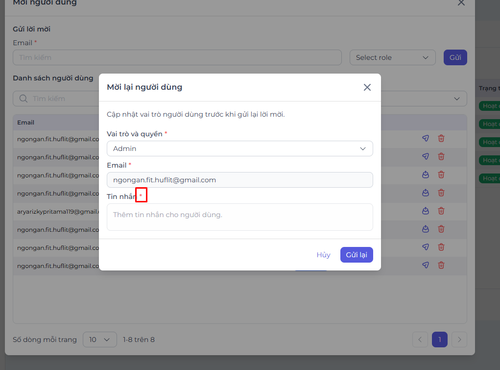The width and height of the screenshot is (500, 370).
Task: Close the 'Mời lại người dùng' dialog
Action: click(x=367, y=87)
